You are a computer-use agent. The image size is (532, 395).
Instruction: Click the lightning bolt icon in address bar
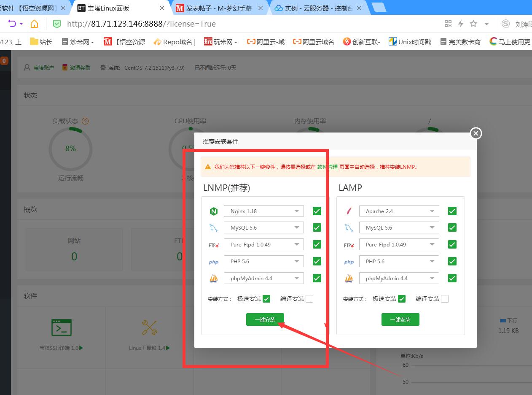461,24
